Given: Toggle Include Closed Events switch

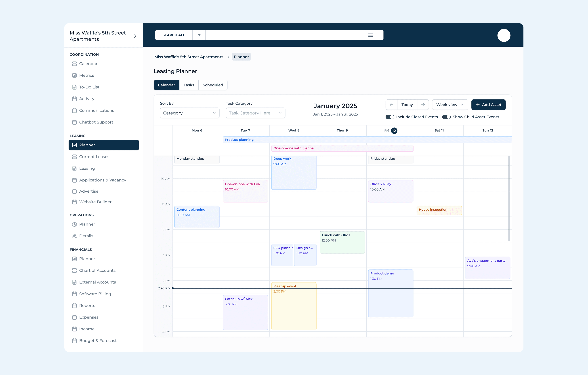Looking at the screenshot, I should click(x=390, y=117).
